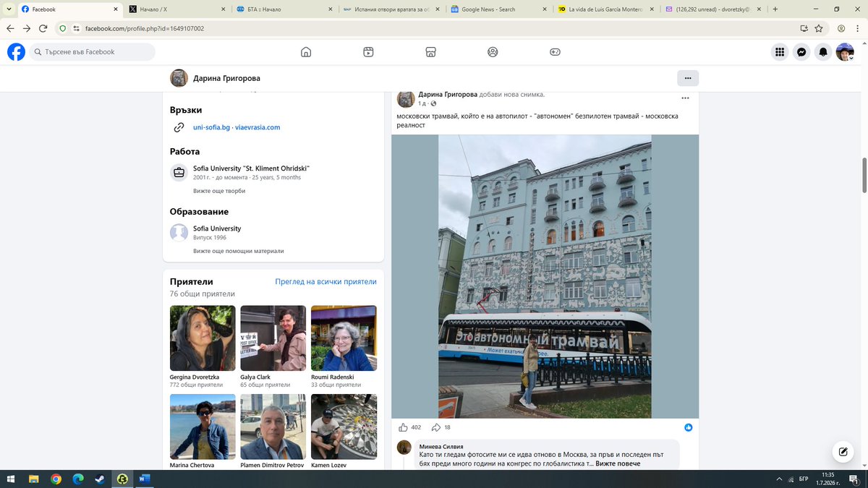This screenshot has width=868, height=488.
Task: Open Chrome from the taskbar
Action: (56, 479)
